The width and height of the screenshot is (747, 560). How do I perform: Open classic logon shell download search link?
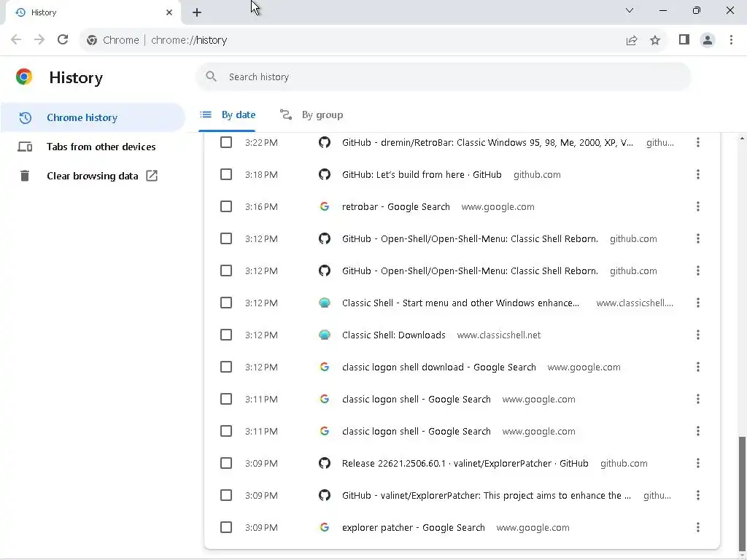point(438,367)
